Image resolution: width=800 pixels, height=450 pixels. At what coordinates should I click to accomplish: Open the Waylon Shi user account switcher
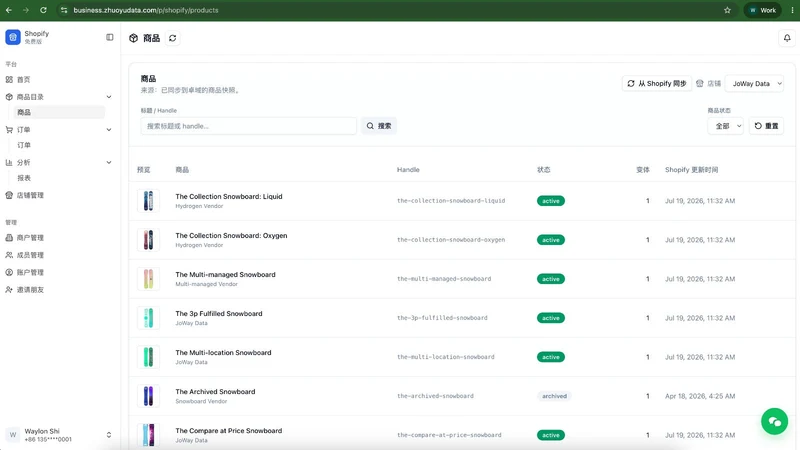(x=59, y=435)
